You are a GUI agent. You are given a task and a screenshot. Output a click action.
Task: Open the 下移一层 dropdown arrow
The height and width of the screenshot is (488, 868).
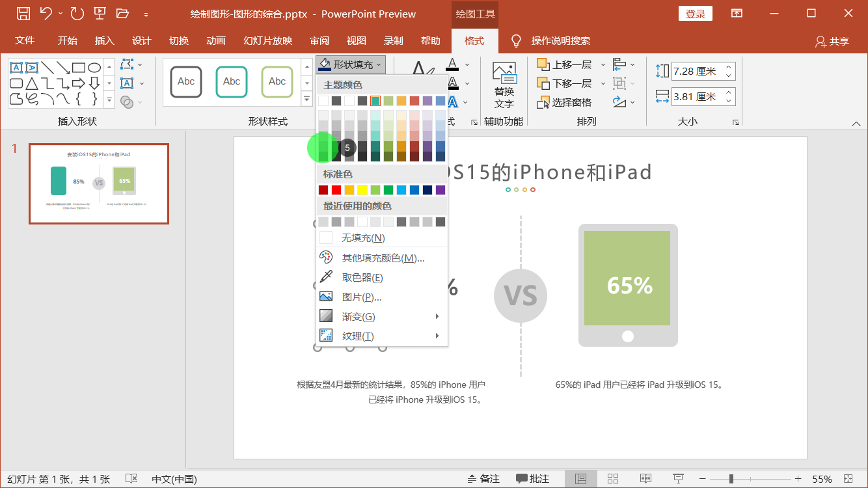click(603, 83)
